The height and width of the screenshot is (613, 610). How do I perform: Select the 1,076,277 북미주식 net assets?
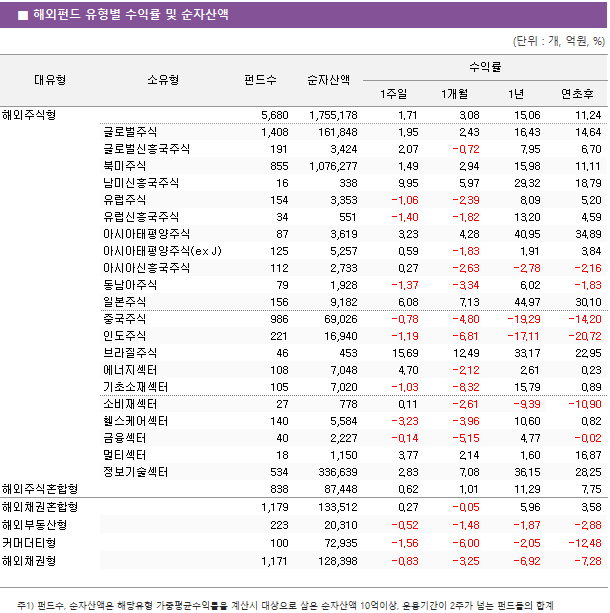click(333, 166)
